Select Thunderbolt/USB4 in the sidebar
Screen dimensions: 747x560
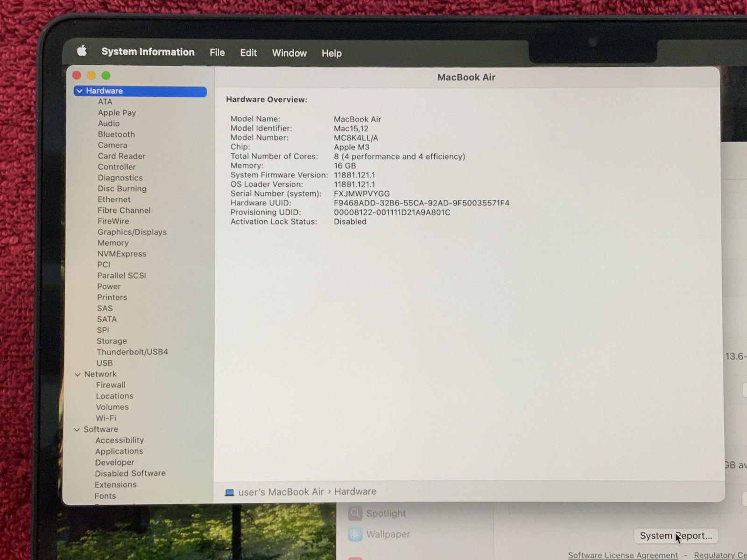coord(132,352)
